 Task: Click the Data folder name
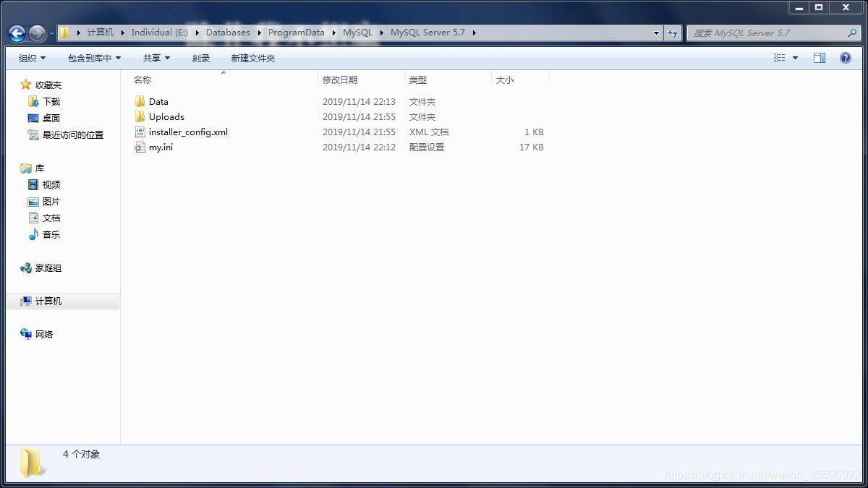point(158,101)
